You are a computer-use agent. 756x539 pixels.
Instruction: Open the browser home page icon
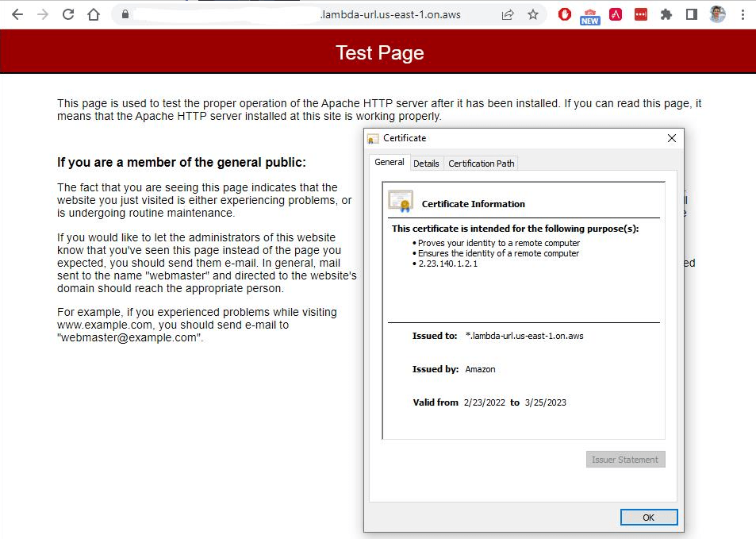click(94, 14)
